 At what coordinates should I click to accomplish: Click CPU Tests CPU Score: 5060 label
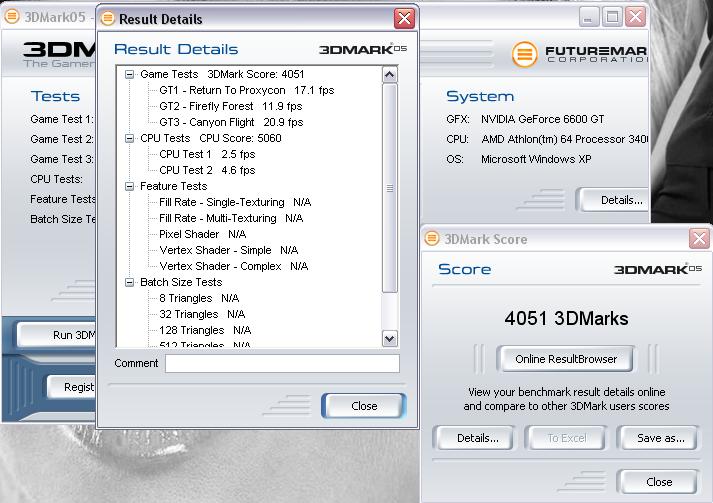point(211,138)
